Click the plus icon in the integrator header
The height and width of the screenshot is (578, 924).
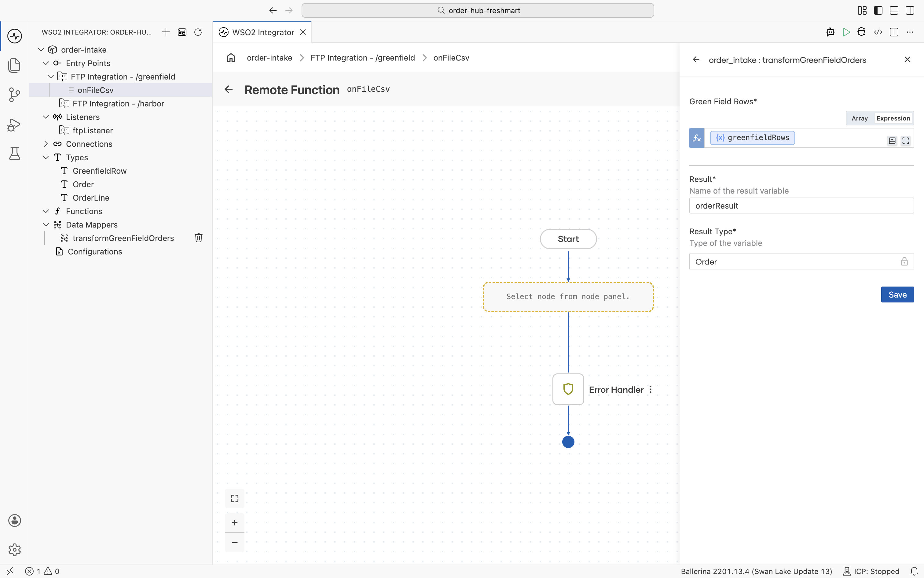tap(166, 32)
